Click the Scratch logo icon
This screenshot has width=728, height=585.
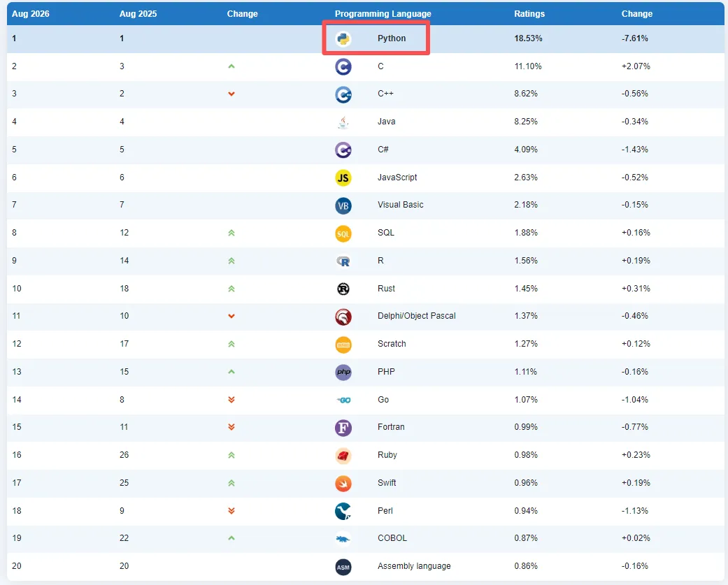click(x=343, y=345)
